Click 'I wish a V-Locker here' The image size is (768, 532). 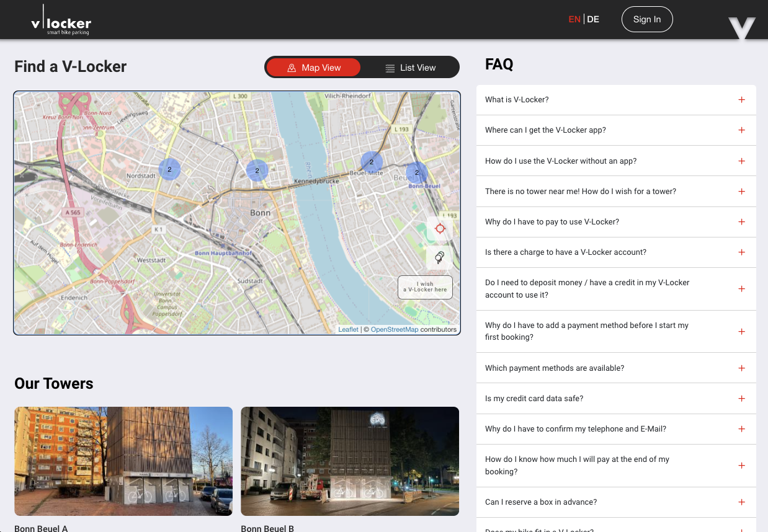pyautogui.click(x=425, y=286)
